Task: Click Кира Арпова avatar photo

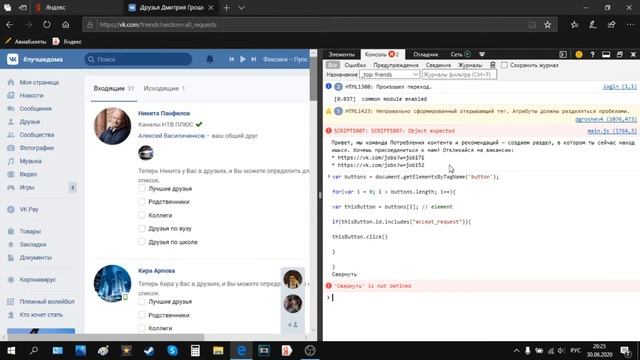Action: coord(112,284)
